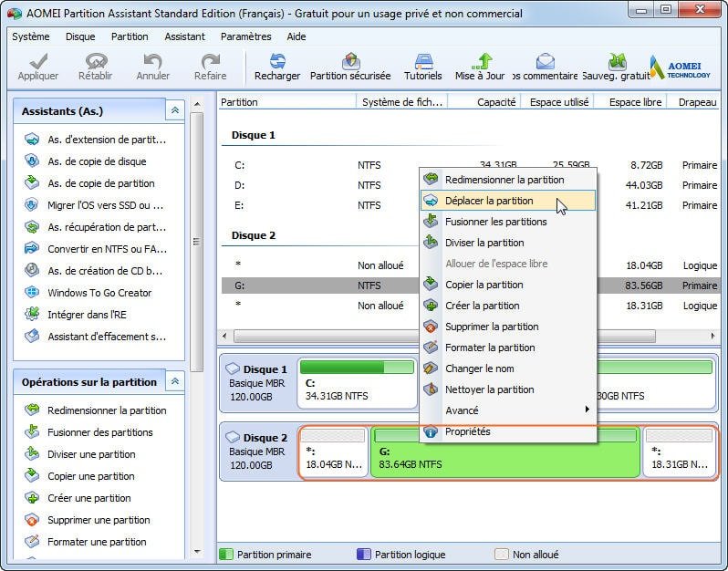Open the Système menu
Image resolution: width=728 pixels, height=571 pixels.
(31, 36)
